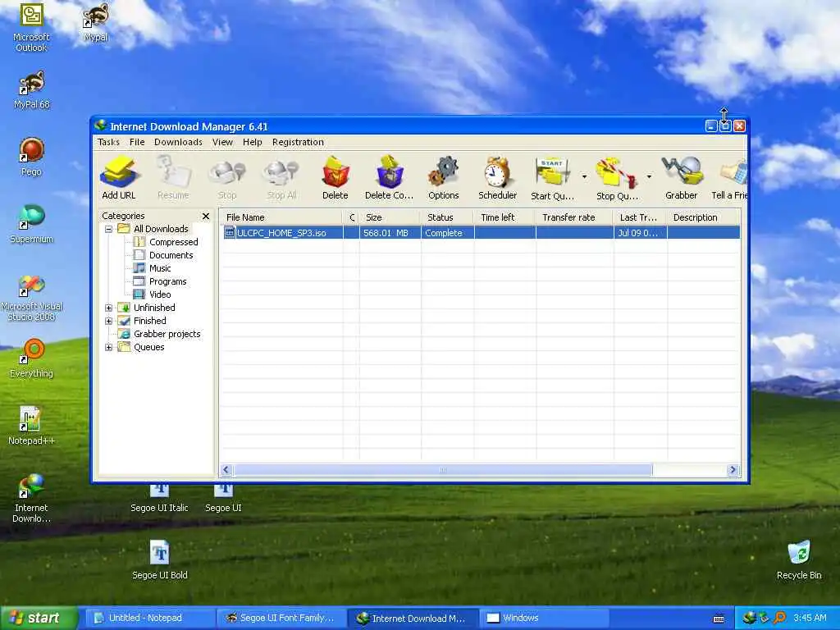Close the Categories panel
This screenshot has height=630, width=840.
206,216
